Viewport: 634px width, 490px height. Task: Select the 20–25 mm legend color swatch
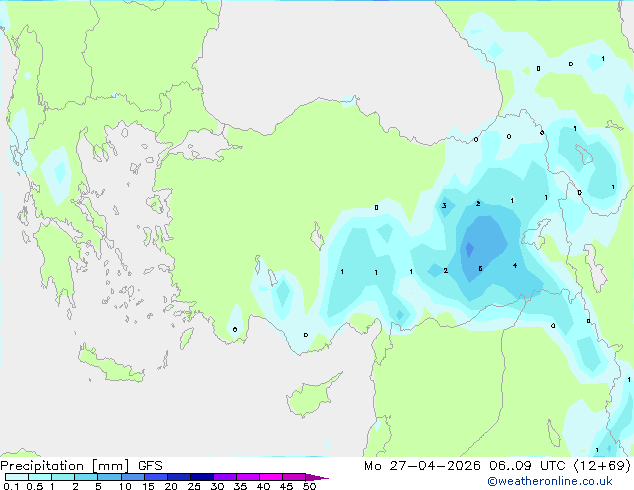[179, 477]
